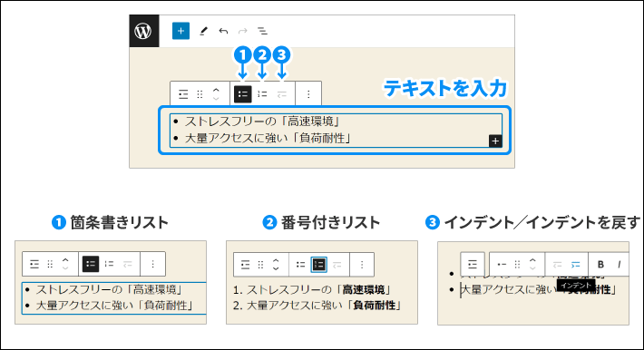Click move up/down arrows in 箇条書きリスト panel
This screenshot has width=644, height=350.
[65, 264]
